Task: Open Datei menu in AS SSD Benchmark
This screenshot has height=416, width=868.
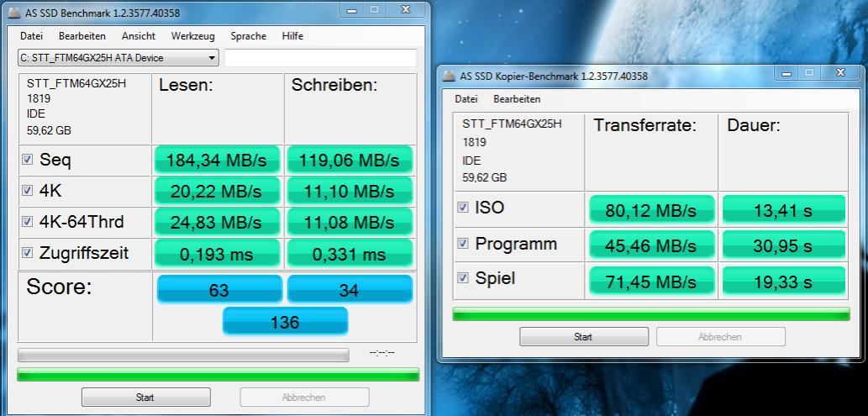Action: click(x=31, y=36)
